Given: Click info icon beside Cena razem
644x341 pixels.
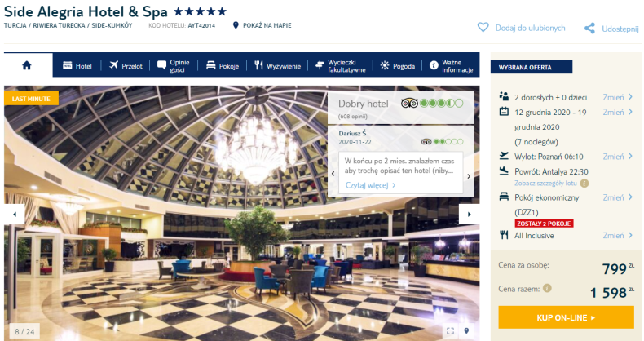Looking at the screenshot, I should (x=547, y=288).
